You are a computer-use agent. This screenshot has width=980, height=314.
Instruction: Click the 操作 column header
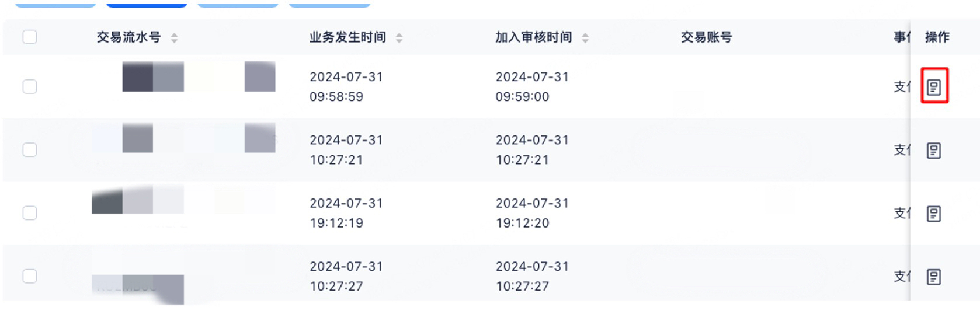tap(937, 37)
